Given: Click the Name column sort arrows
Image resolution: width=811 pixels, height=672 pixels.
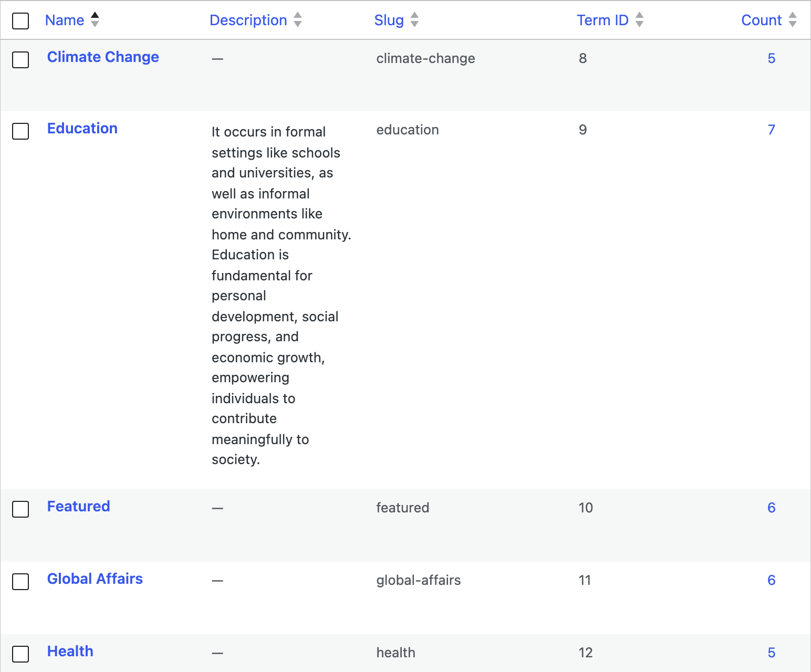Looking at the screenshot, I should click(x=95, y=20).
